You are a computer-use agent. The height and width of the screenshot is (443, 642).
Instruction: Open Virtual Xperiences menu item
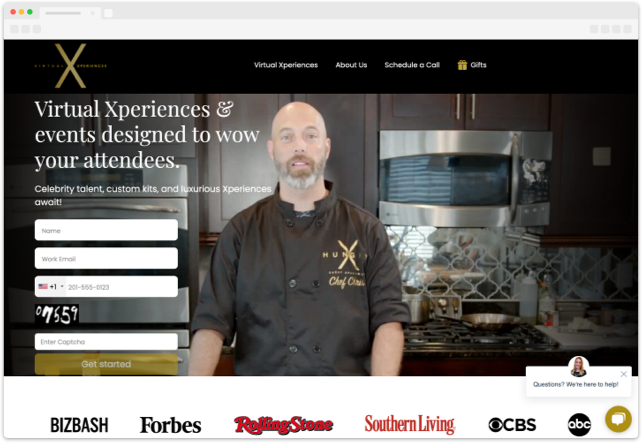point(285,65)
